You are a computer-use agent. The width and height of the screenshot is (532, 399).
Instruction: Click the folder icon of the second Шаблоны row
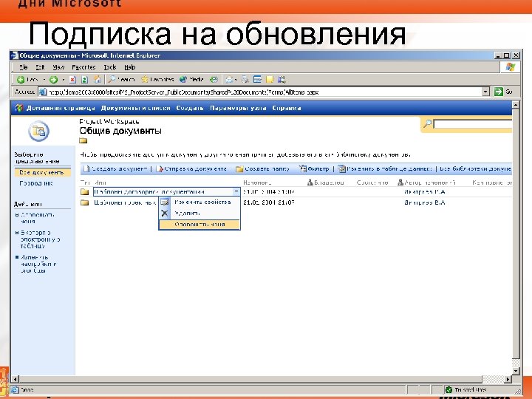pos(85,202)
